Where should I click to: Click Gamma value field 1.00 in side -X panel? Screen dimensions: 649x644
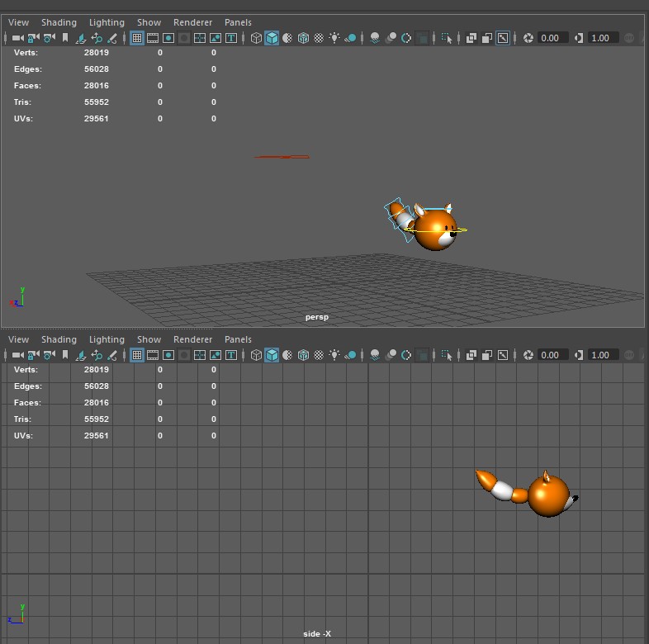pyautogui.click(x=604, y=355)
